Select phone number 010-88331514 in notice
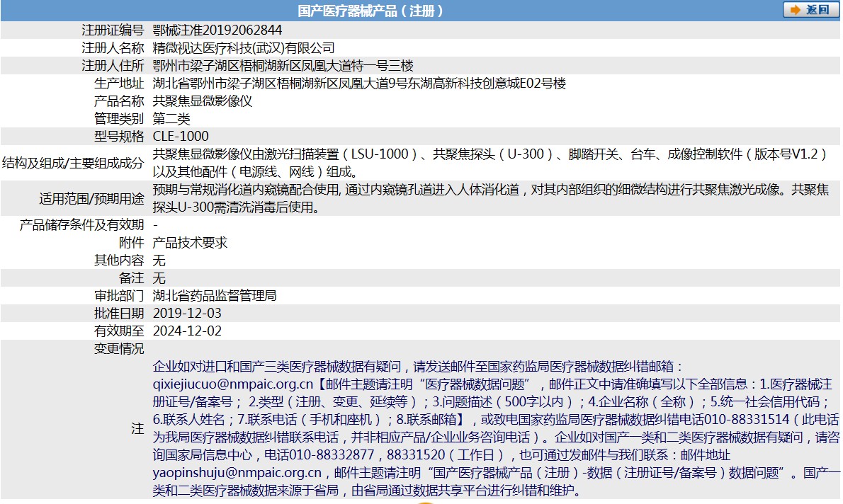The width and height of the screenshot is (843, 504). pos(747,420)
